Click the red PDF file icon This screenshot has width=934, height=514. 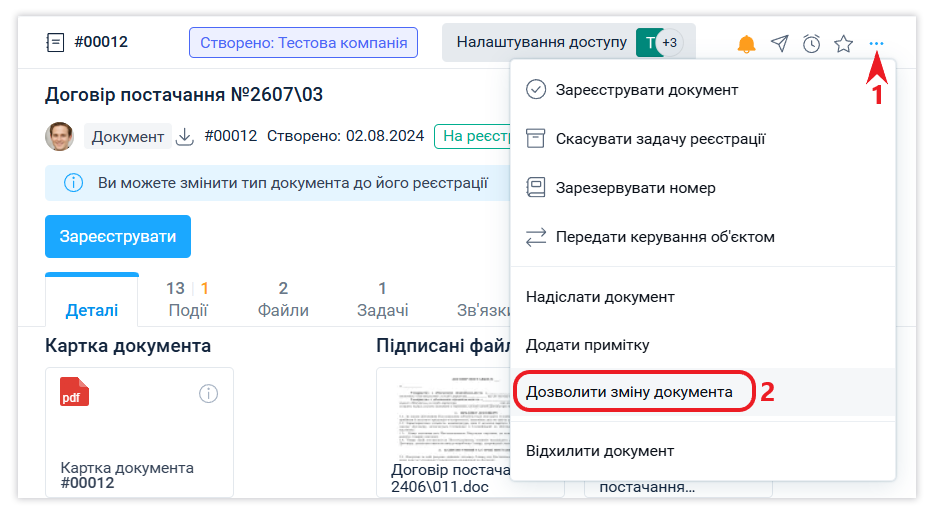tap(74, 392)
